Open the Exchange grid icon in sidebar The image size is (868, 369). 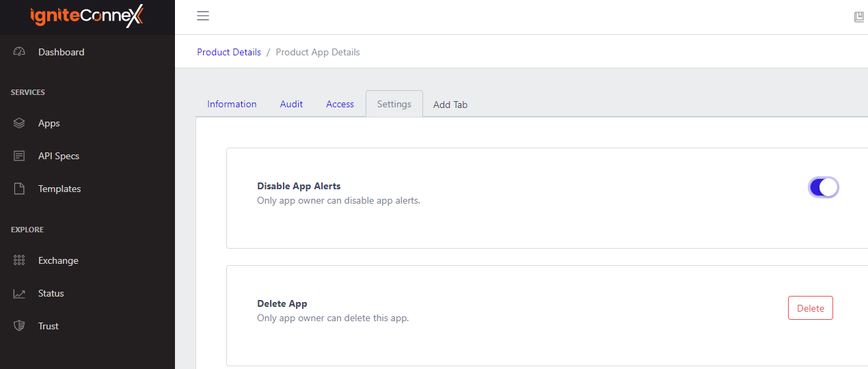pos(19,261)
